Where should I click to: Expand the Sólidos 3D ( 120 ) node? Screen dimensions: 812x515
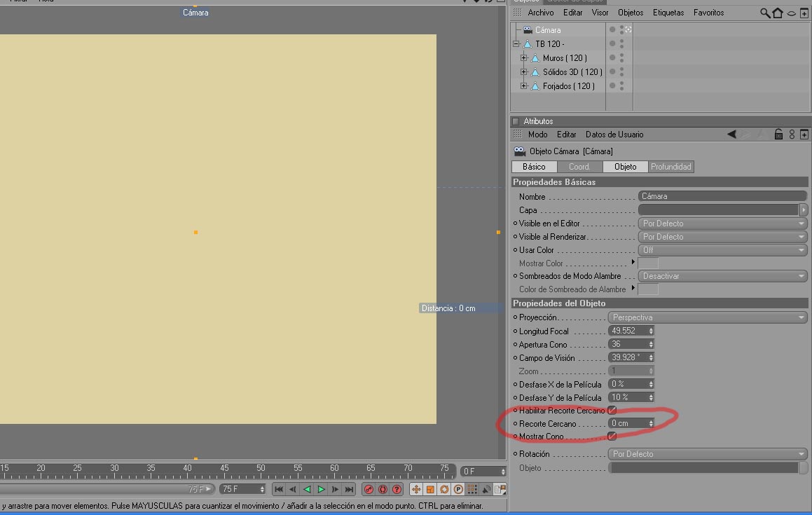524,72
